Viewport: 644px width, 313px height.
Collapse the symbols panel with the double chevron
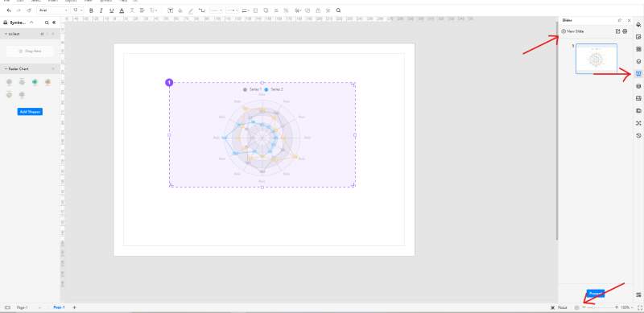click(54, 23)
